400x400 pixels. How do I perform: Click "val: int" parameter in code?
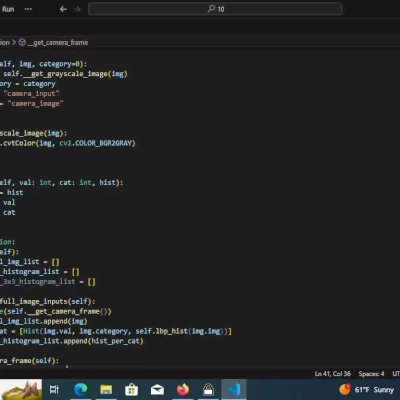pos(35,182)
